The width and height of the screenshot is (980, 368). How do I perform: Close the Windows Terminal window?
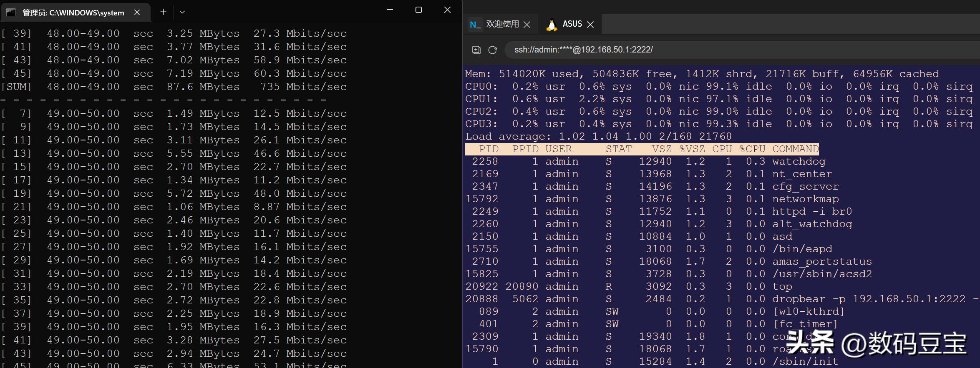pos(447,10)
